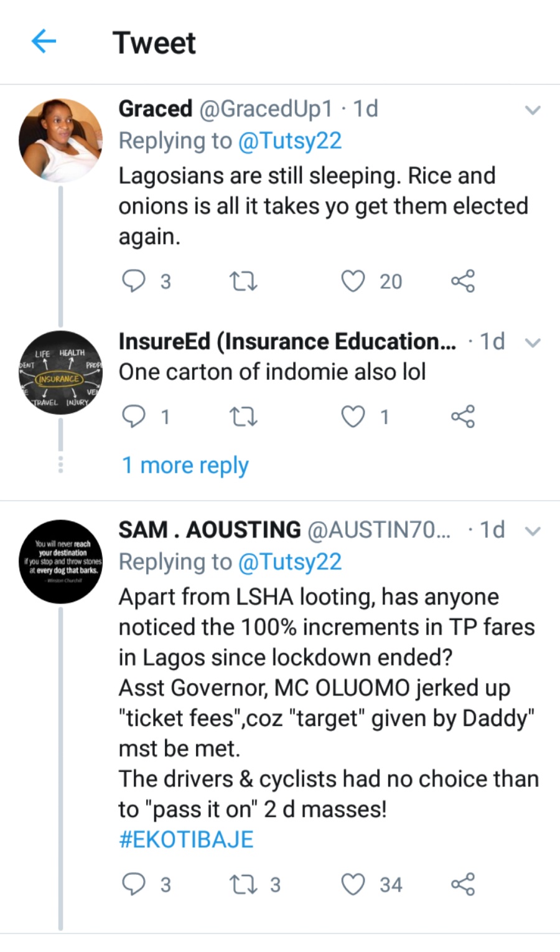Show 1 more reply

185,465
